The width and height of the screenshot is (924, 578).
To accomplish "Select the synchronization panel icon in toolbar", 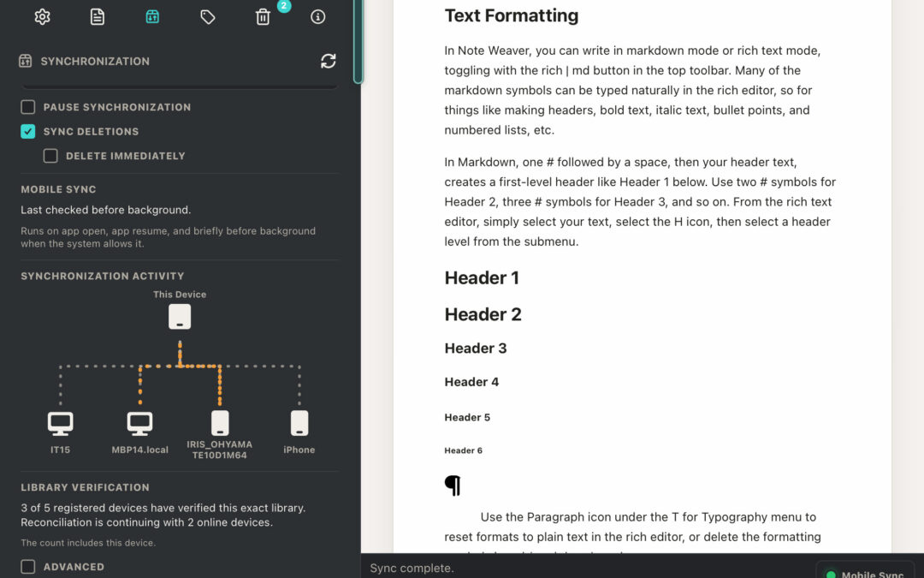I will coord(152,16).
